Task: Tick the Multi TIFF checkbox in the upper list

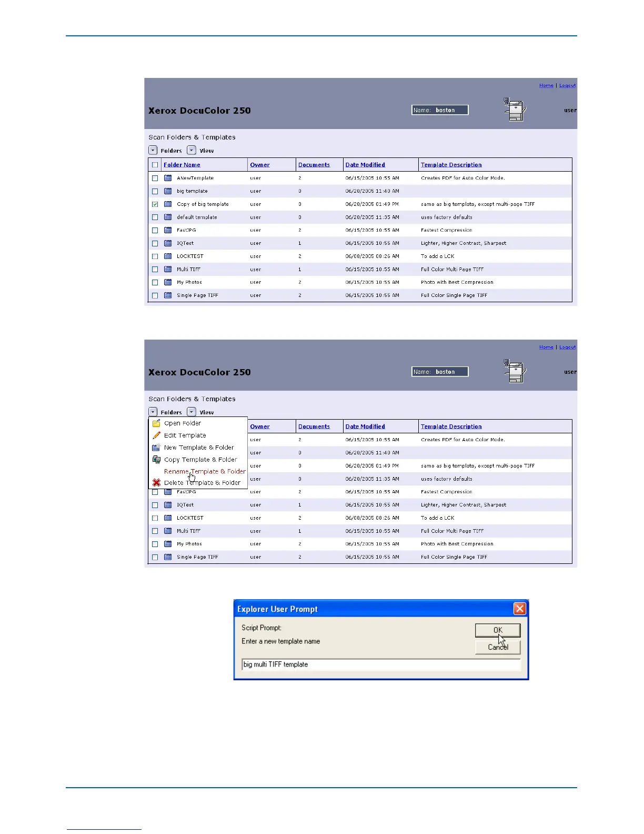Action: coord(155,269)
